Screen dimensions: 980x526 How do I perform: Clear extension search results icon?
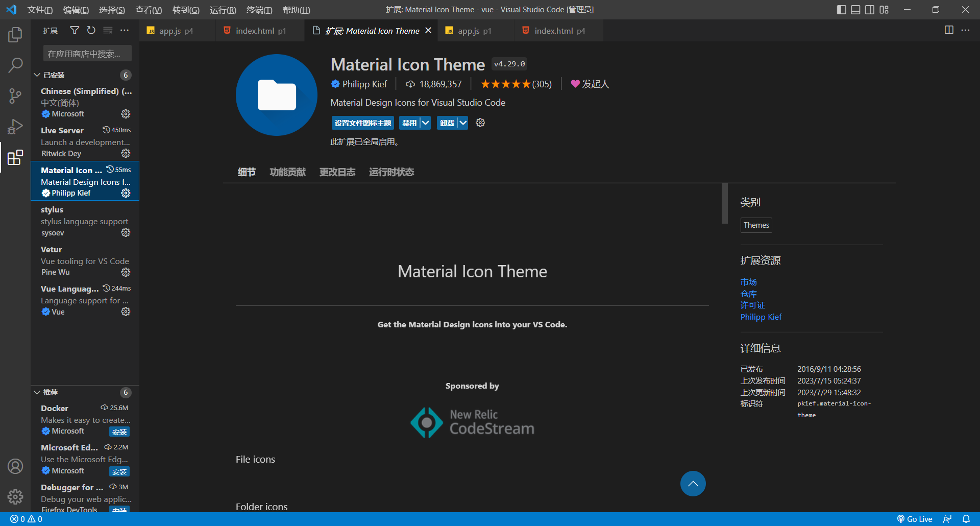[108, 31]
